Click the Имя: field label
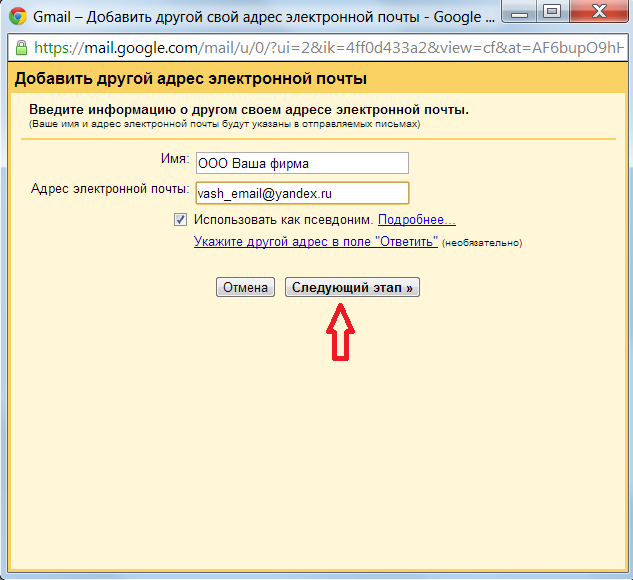The height and width of the screenshot is (580, 633). point(174,160)
